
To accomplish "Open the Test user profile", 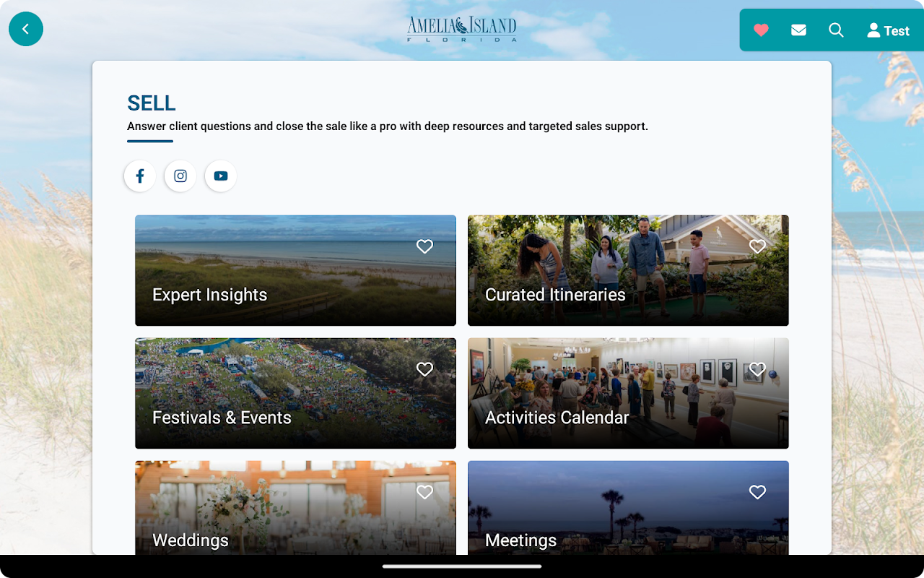I will pos(888,30).
